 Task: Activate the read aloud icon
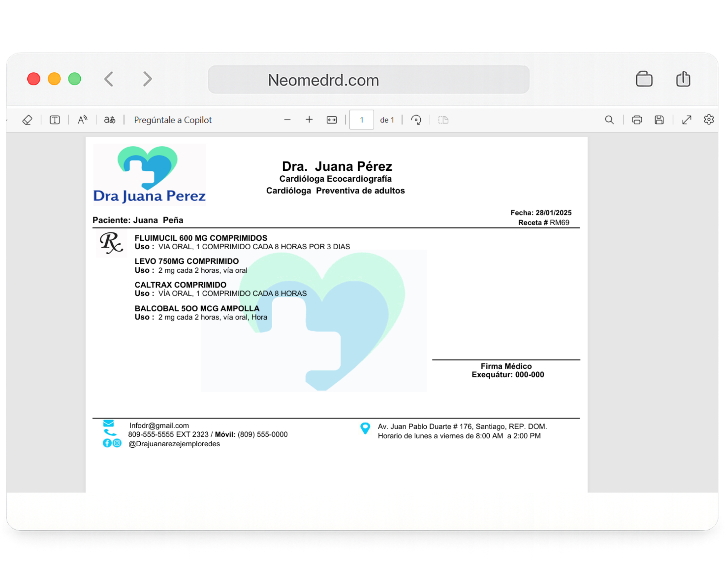coord(82,120)
